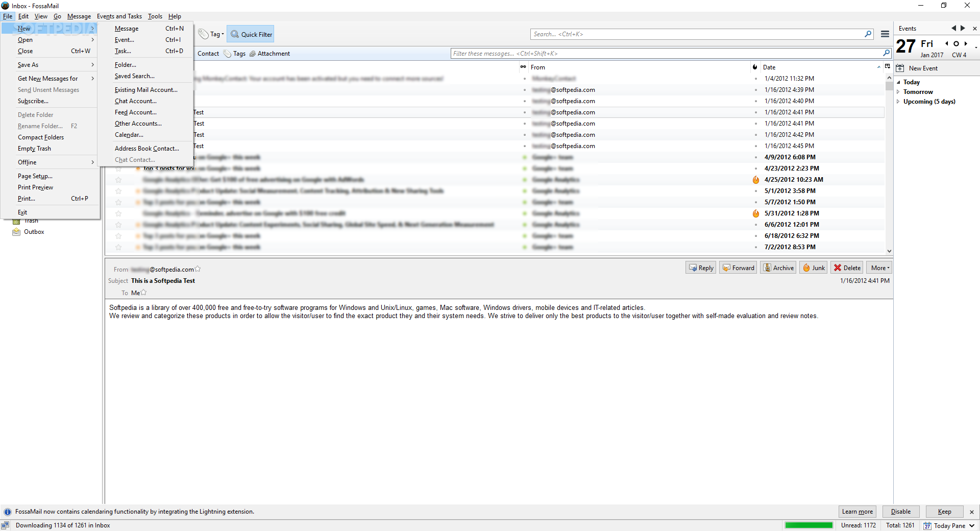Click the global search magnifier icon
This screenshot has width=980, height=531.
868,34
